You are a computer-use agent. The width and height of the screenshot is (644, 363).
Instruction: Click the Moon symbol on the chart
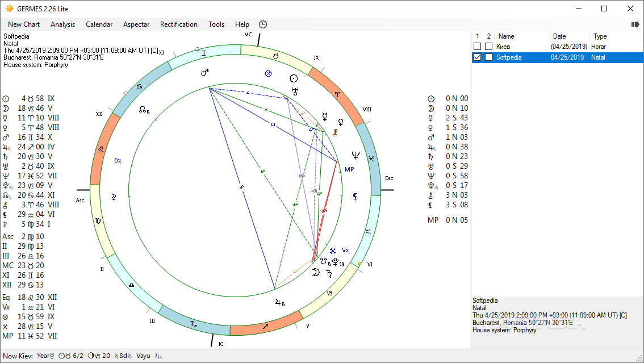[315, 272]
